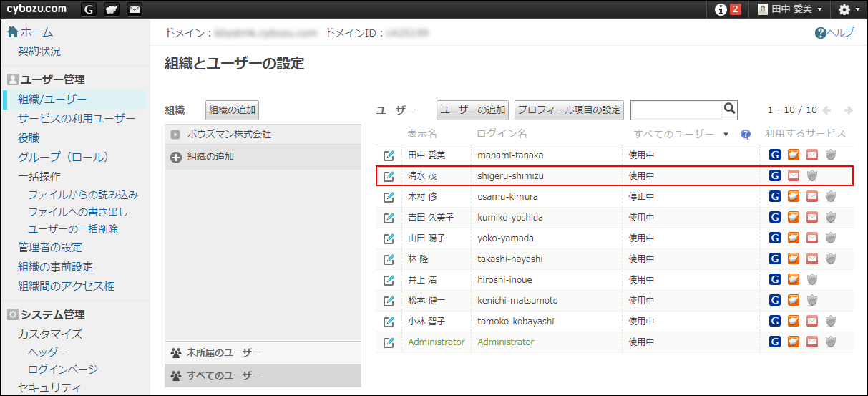
Task: Open 役職 sidebar item
Action: (x=29, y=137)
